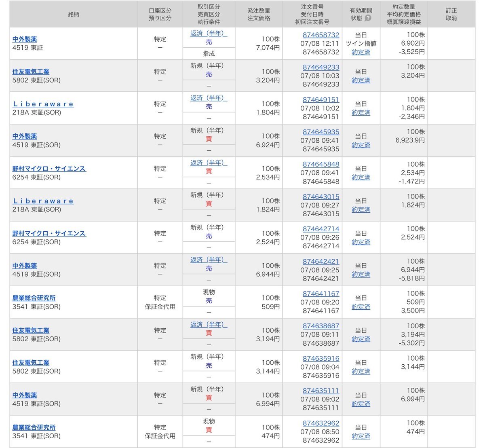Click 約定済 status in order 874649151 row

click(x=361, y=112)
